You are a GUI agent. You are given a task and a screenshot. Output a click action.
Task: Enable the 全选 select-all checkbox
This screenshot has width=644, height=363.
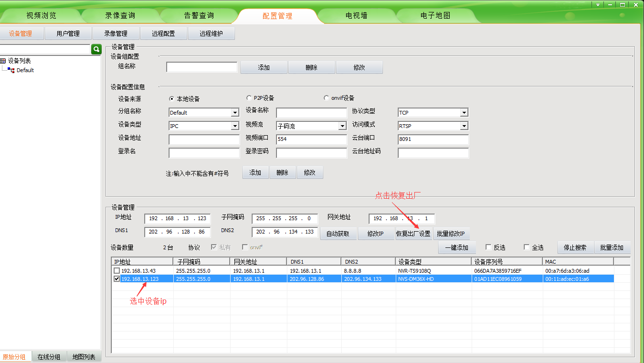527,247
